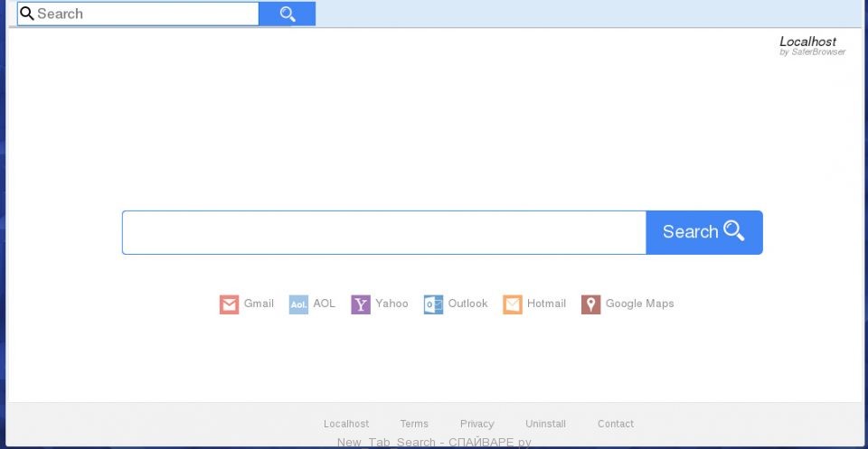Viewport: 868px width, 449px height.
Task: Click the blue magnifier button in top toolbar
Action: [x=288, y=14]
